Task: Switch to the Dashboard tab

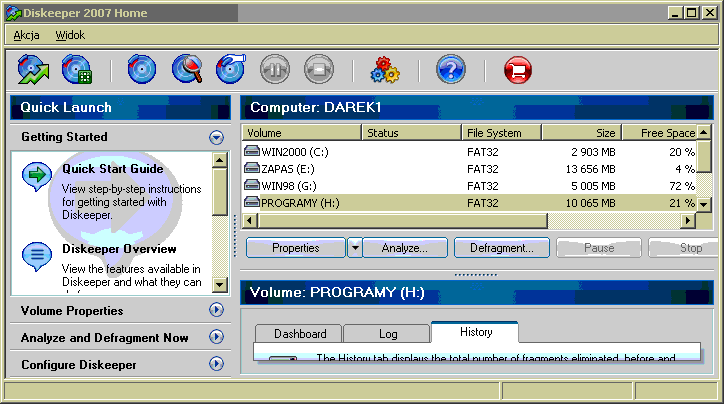Action: pyautogui.click(x=299, y=333)
